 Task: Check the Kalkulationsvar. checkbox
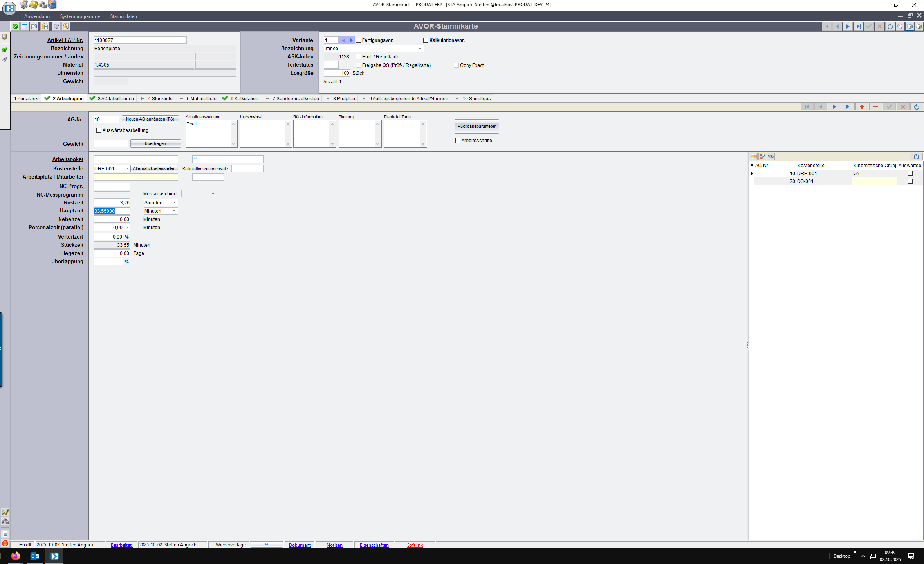pos(426,40)
